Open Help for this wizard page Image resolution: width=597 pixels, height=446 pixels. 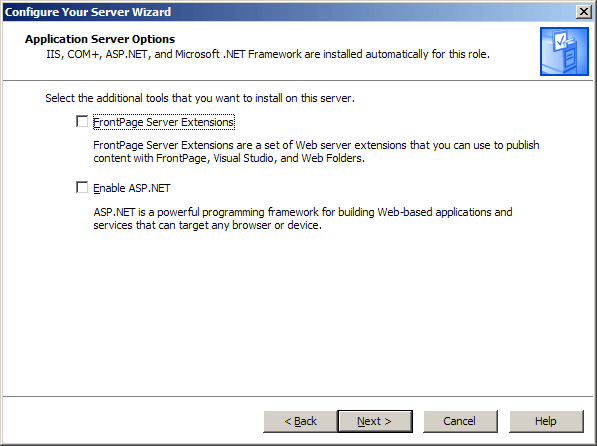click(x=546, y=421)
